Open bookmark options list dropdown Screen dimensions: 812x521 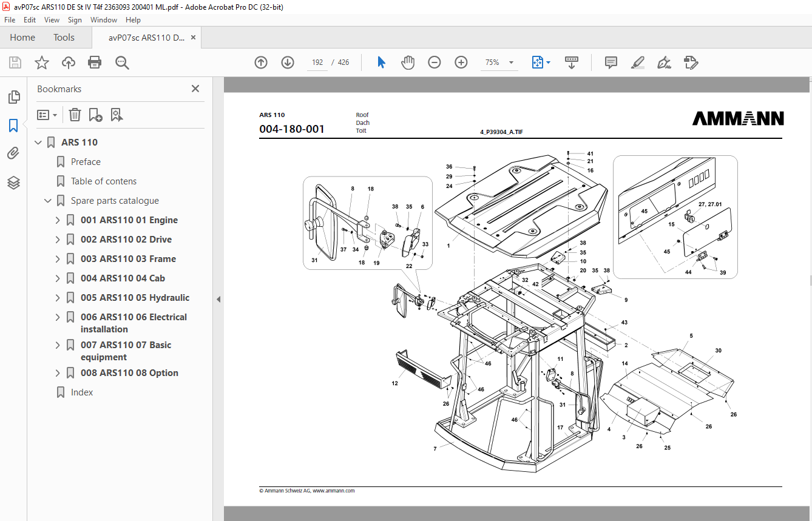tap(47, 115)
